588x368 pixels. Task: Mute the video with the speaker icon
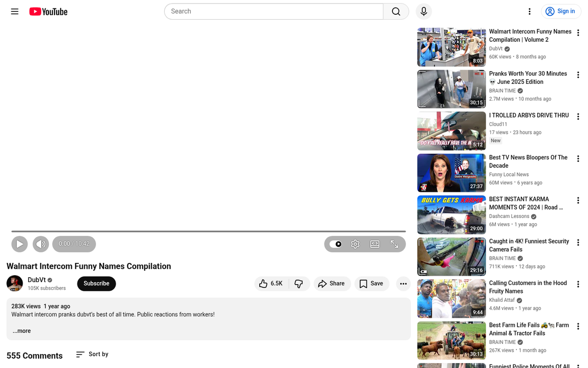41,244
